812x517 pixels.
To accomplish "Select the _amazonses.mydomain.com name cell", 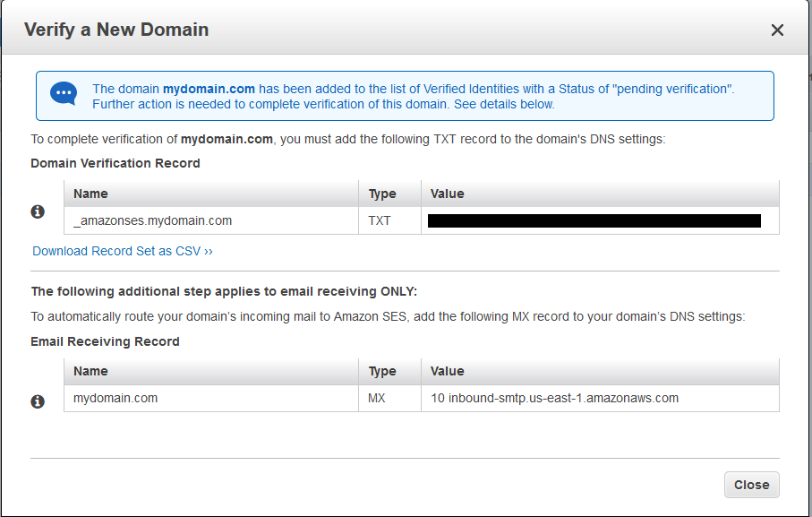I will (211, 220).
